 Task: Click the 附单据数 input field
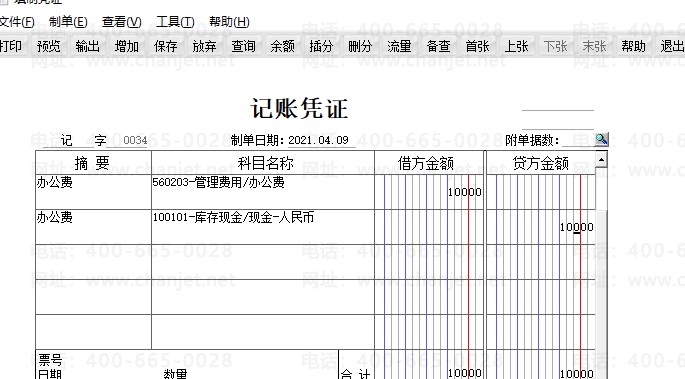coord(578,140)
